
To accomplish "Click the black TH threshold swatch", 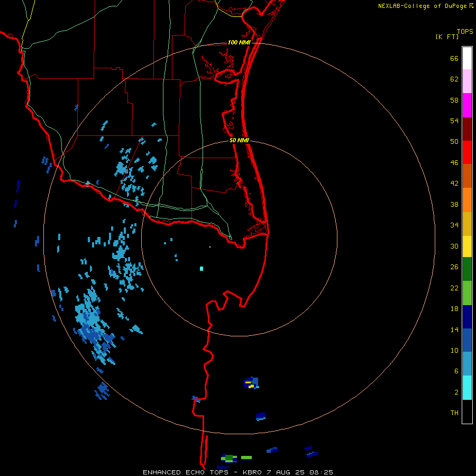I will (467, 411).
